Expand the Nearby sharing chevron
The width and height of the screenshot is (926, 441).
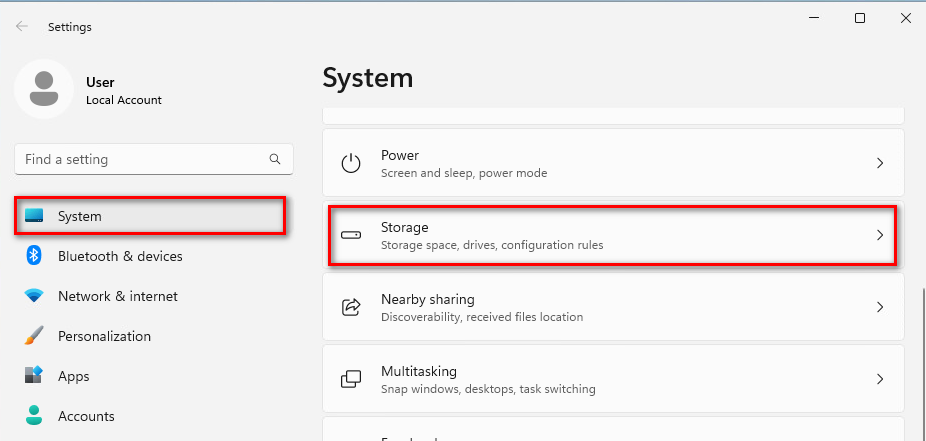(880, 307)
